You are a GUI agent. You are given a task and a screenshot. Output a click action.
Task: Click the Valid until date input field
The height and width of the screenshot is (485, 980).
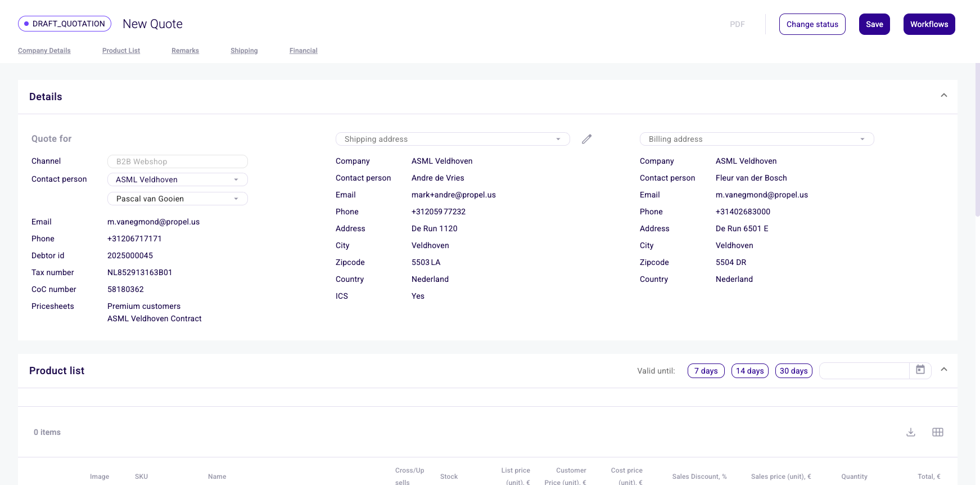(x=864, y=371)
